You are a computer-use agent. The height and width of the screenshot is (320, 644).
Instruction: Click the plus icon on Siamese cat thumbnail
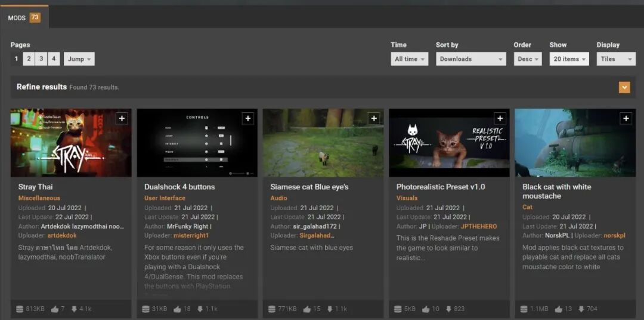374,118
